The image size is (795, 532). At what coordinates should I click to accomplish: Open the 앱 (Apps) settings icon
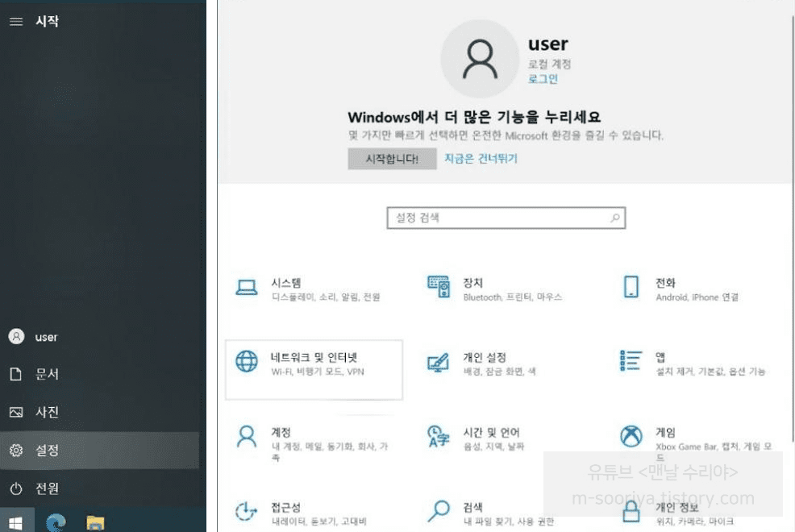(x=631, y=362)
